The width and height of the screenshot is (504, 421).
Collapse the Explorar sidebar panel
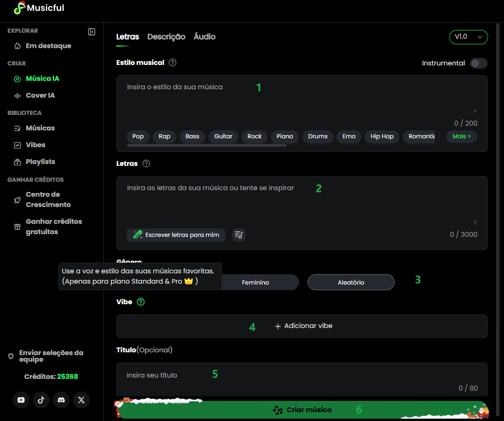[x=92, y=32]
